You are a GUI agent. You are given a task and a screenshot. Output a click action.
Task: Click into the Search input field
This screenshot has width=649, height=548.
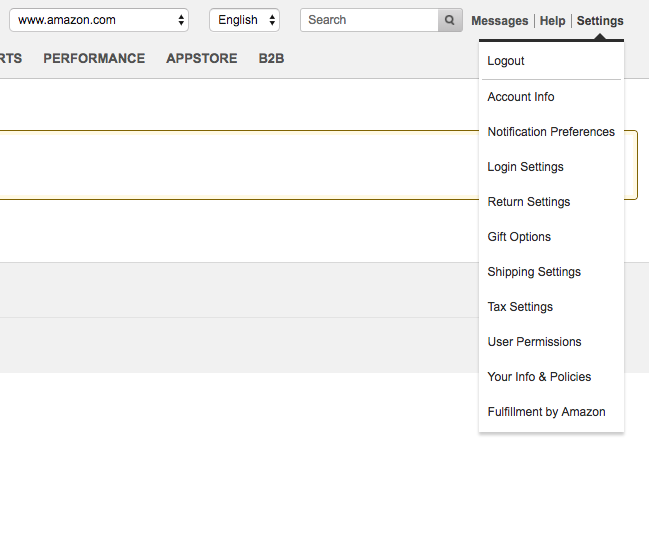(x=369, y=20)
